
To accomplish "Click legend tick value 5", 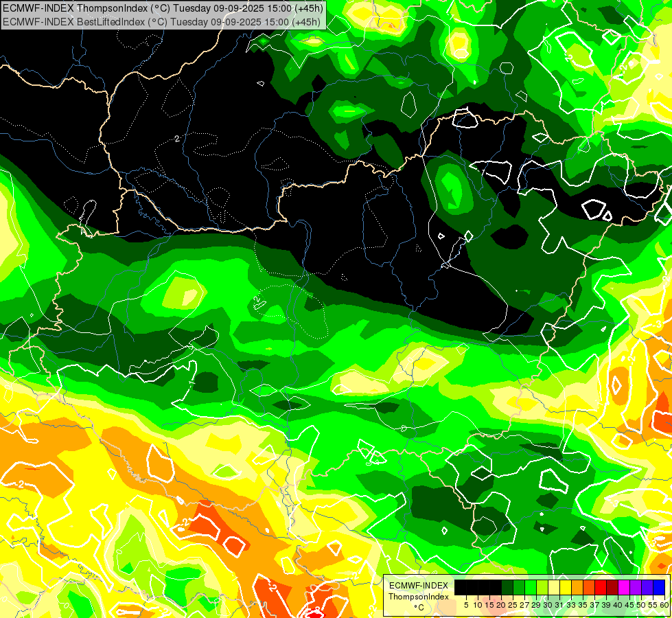I will click(x=466, y=605).
